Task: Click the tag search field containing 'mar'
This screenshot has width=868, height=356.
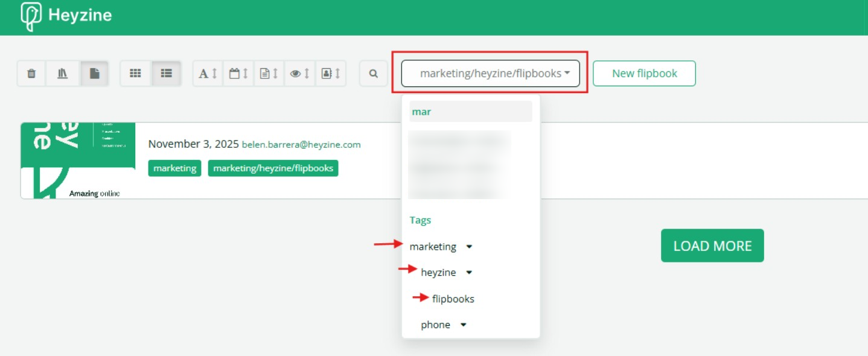Action: click(470, 112)
